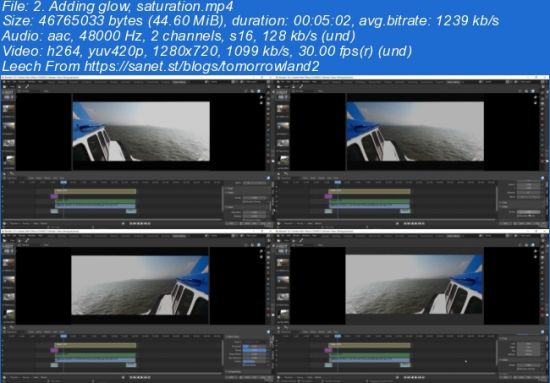Screen dimensions: 550x383
Task: Click the play button in the second frame's timeline
Action: (x=417, y=223)
